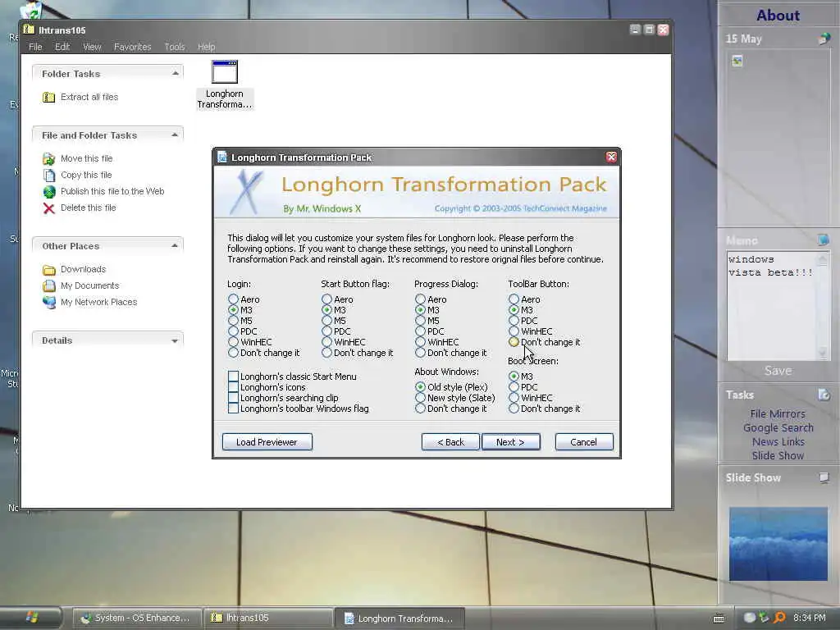
Task: Switch to lhtrans105 taskbar item
Action: [x=268, y=618]
